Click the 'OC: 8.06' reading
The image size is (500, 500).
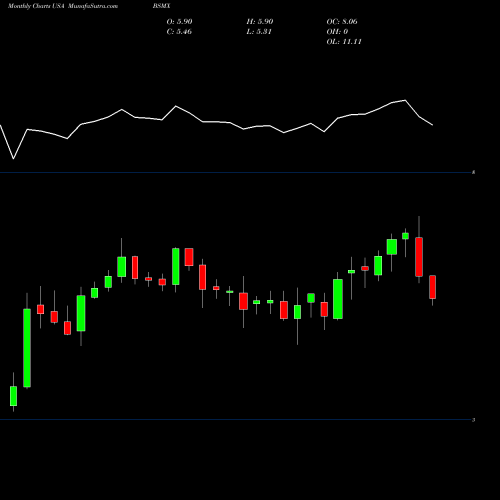pyautogui.click(x=342, y=21)
